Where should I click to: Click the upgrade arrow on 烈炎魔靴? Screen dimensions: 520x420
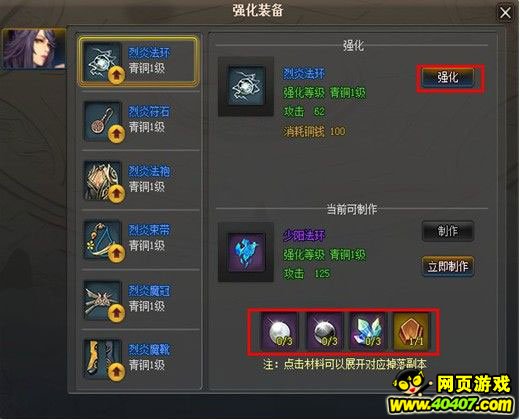click(x=116, y=371)
